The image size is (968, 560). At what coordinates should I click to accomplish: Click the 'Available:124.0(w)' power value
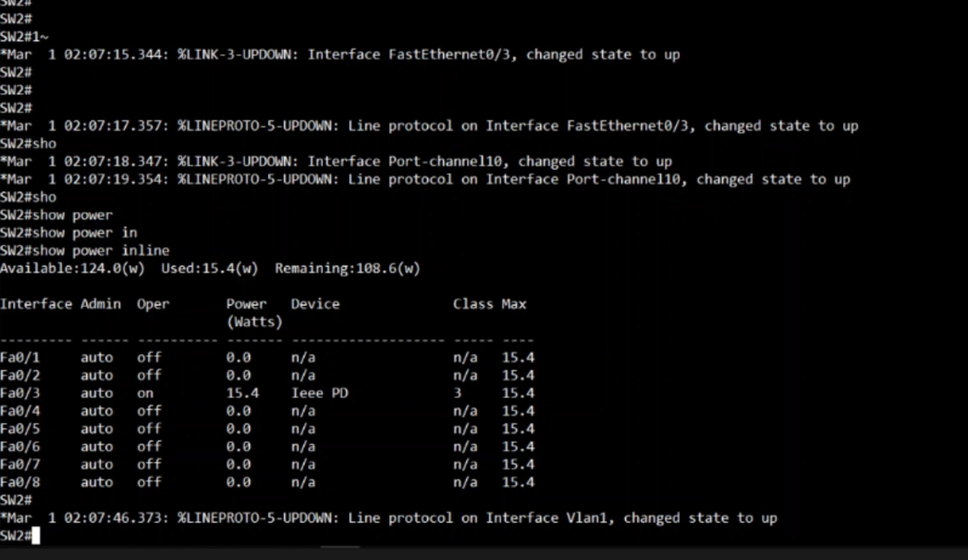(72, 268)
